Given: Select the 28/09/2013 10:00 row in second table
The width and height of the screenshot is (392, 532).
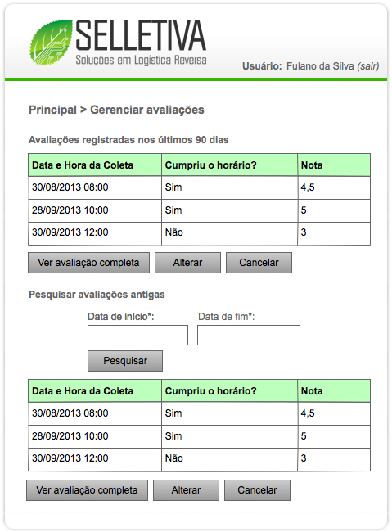Looking at the screenshot, I should pos(199,436).
